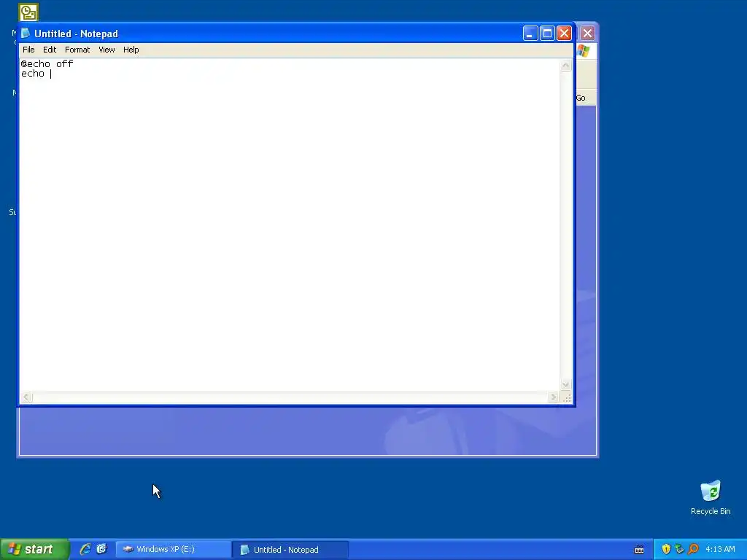Click the Notepad title bar document icon
747x560 pixels.
[x=26, y=34]
